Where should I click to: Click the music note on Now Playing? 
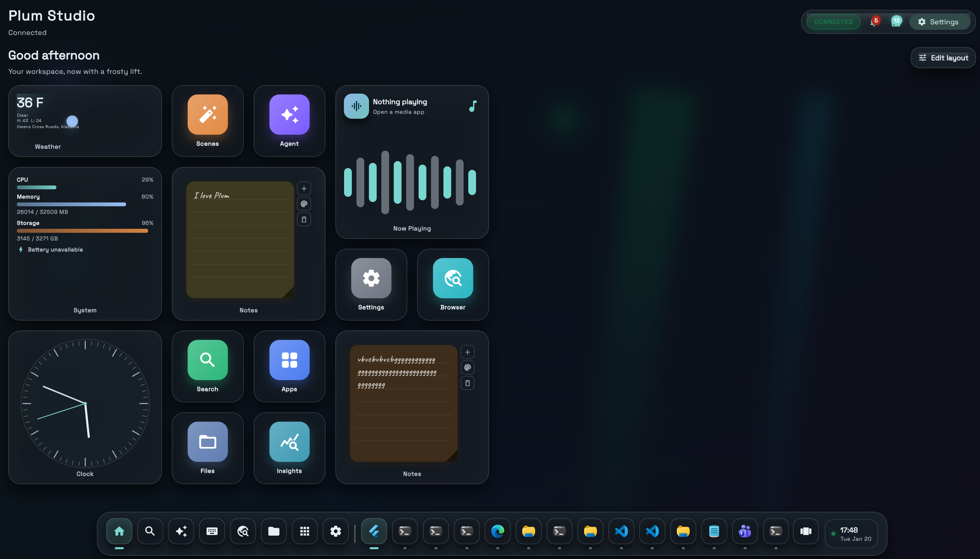pos(473,106)
